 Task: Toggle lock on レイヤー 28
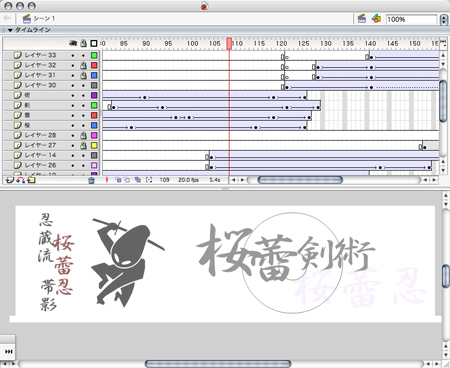point(83,135)
